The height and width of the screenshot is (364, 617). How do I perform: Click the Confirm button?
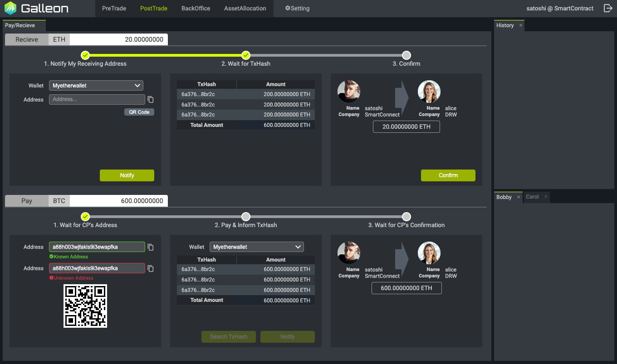(x=448, y=175)
